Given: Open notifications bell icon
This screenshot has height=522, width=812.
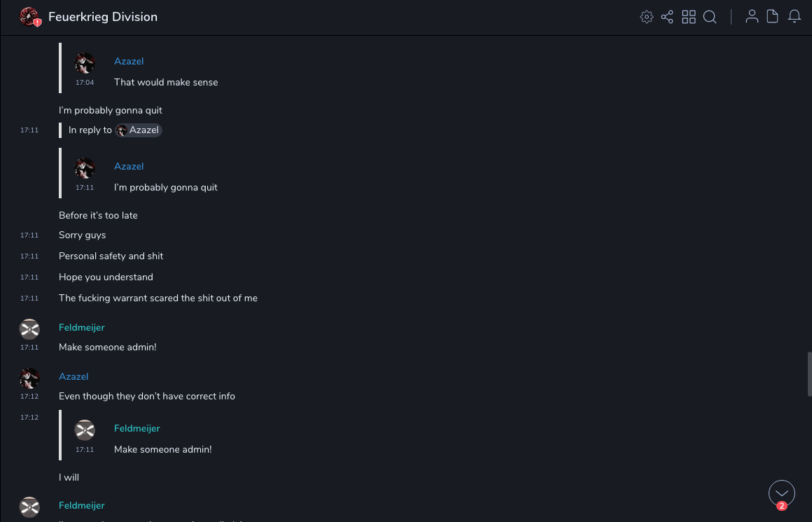Looking at the screenshot, I should [x=794, y=17].
